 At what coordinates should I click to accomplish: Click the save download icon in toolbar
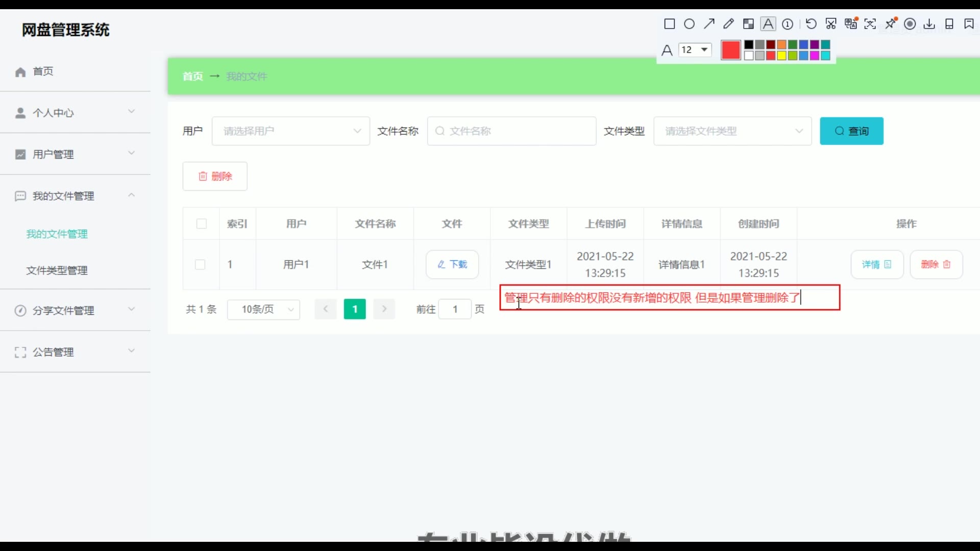point(929,24)
